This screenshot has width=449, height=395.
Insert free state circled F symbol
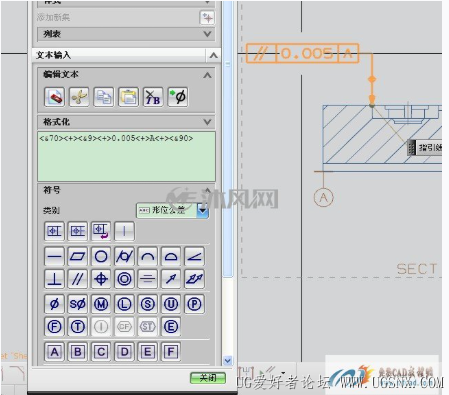[x=54, y=327]
